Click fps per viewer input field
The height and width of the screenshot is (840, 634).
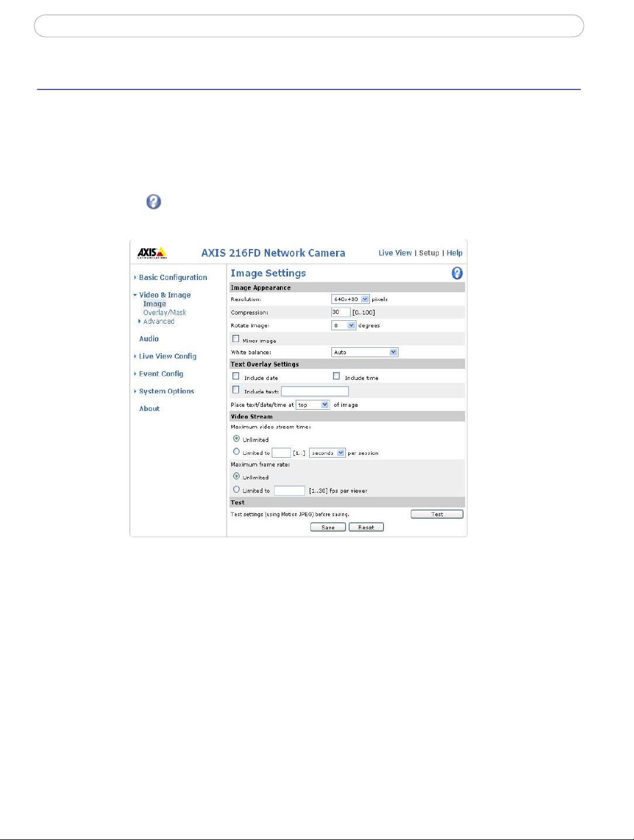point(289,491)
